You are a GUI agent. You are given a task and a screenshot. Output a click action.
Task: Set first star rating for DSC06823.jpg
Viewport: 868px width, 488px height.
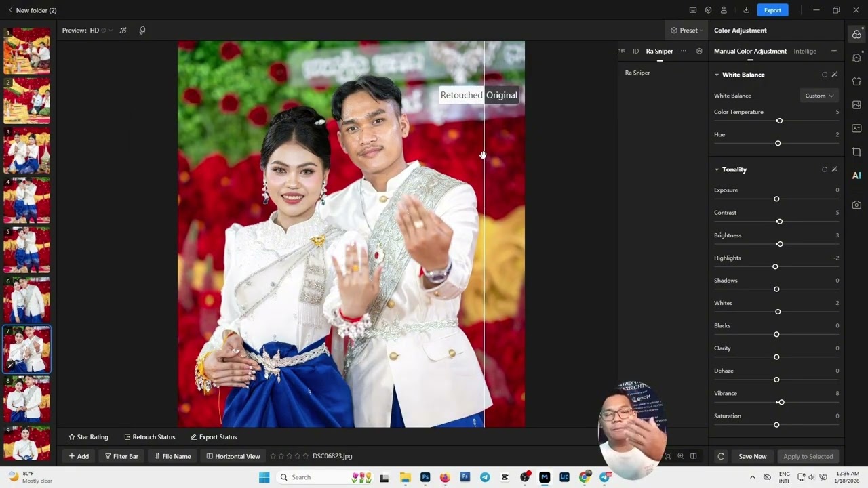pyautogui.click(x=273, y=456)
